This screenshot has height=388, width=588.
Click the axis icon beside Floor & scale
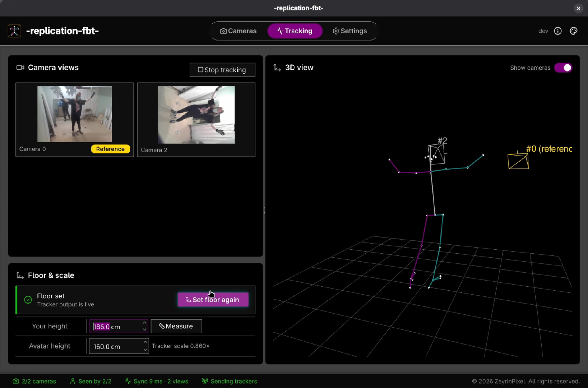tap(20, 275)
